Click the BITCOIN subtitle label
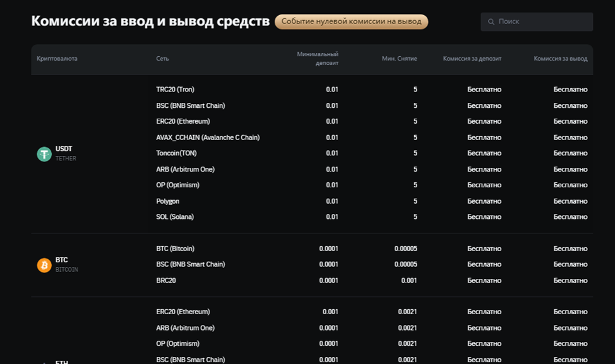 [x=67, y=269]
